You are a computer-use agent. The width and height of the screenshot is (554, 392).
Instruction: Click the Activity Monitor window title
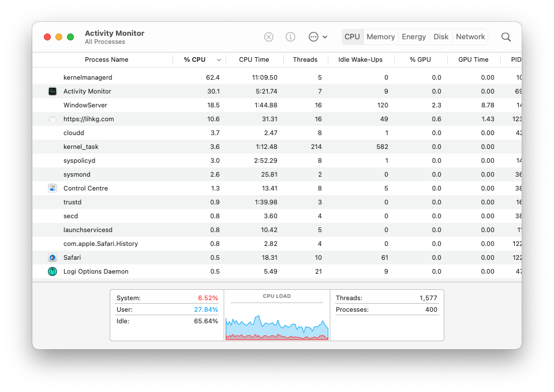coord(114,33)
